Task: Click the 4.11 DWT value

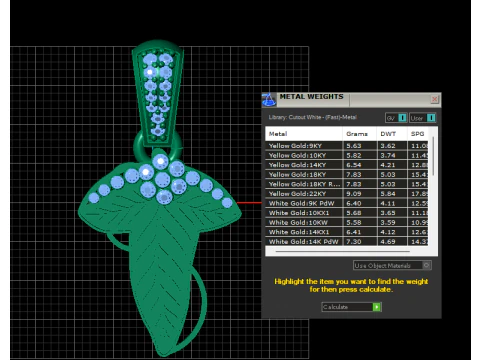Action: pyautogui.click(x=388, y=203)
